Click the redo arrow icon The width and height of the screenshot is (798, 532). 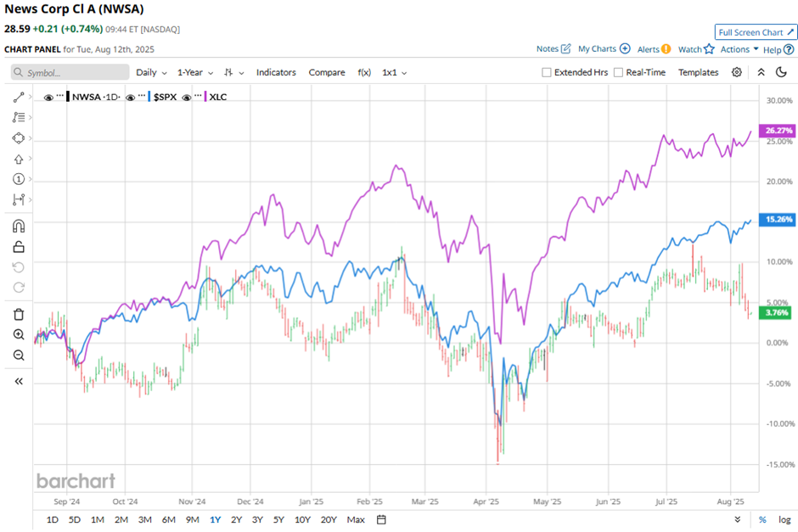click(19, 288)
